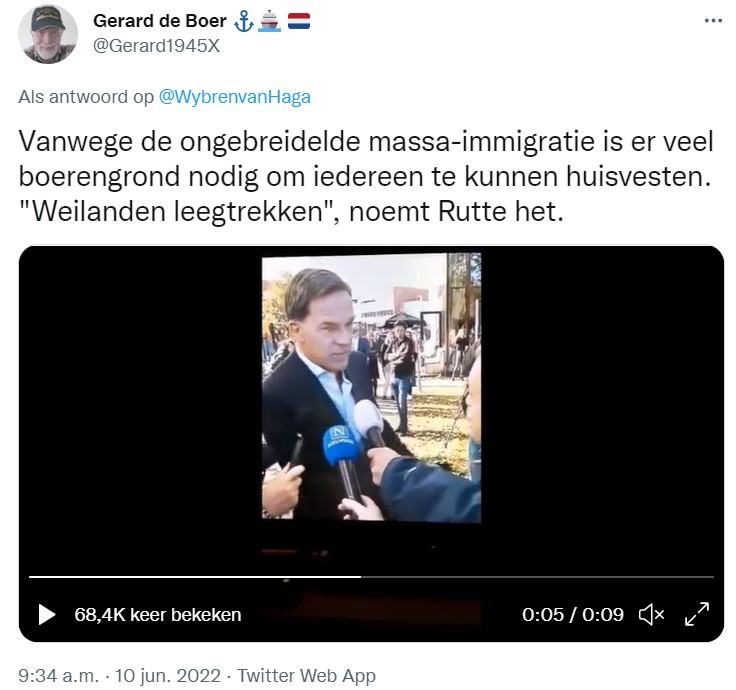The width and height of the screenshot is (736, 690).
Task: Click the display name Gerard de Boer
Action: coord(160,21)
